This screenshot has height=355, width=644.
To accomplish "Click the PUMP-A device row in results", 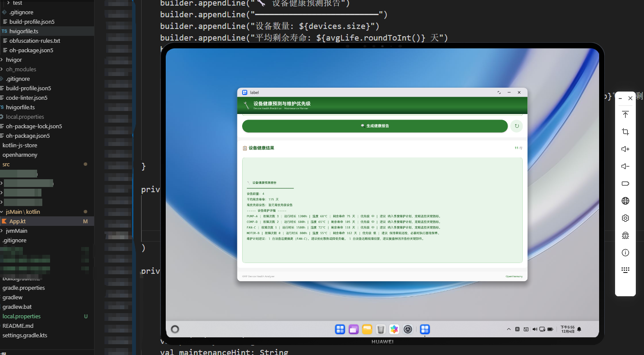I will tap(344, 216).
